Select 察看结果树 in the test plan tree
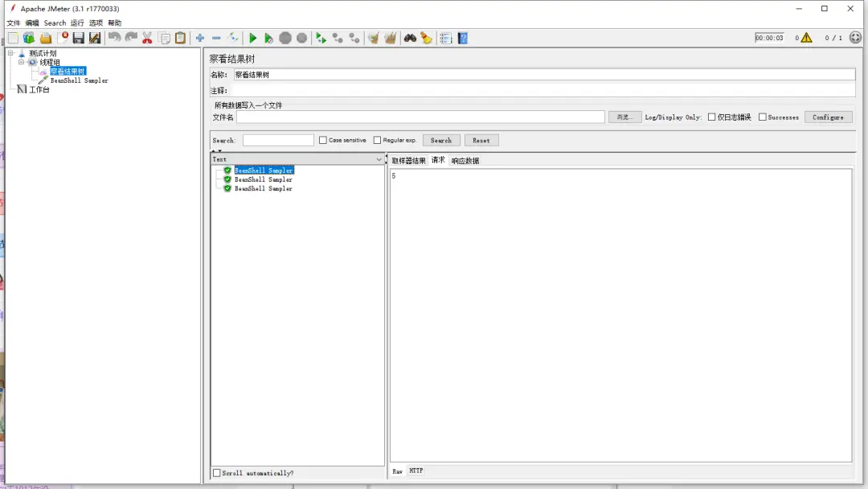The width and height of the screenshot is (868, 489). pos(68,72)
